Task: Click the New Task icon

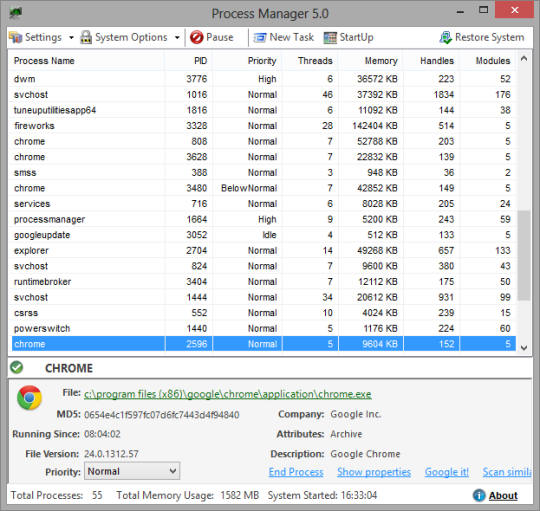Action: [x=260, y=37]
